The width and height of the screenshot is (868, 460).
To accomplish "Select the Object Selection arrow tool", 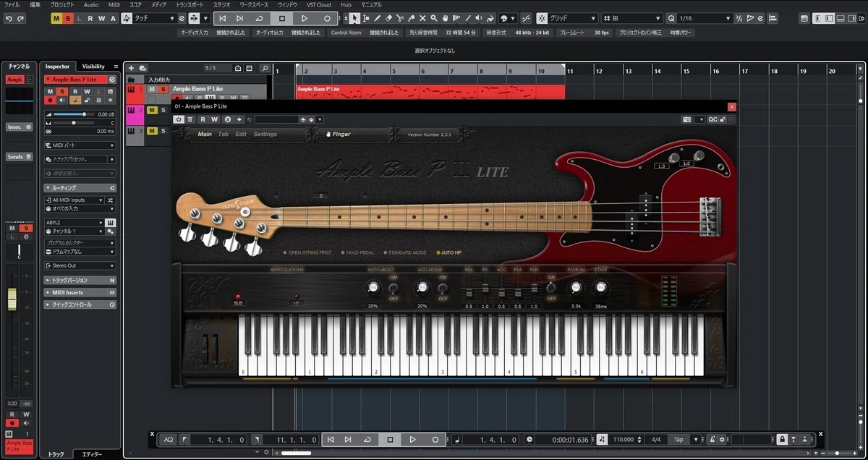I will pyautogui.click(x=355, y=18).
